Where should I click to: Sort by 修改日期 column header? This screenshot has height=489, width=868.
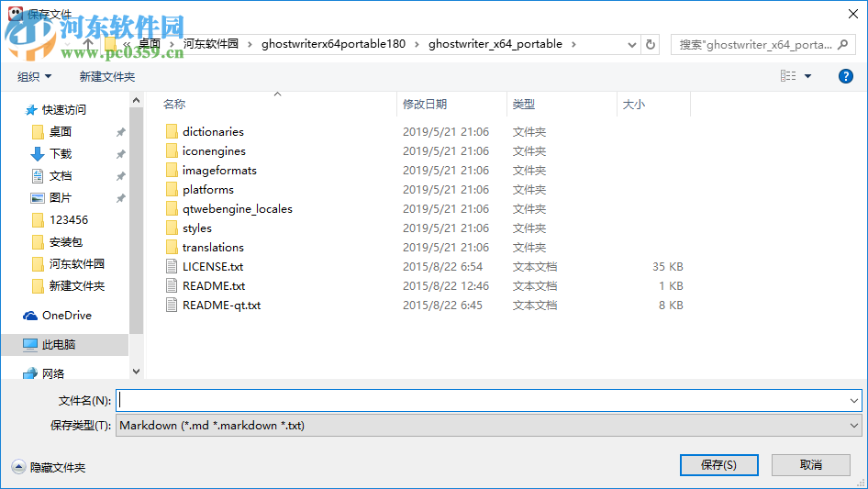coord(425,104)
